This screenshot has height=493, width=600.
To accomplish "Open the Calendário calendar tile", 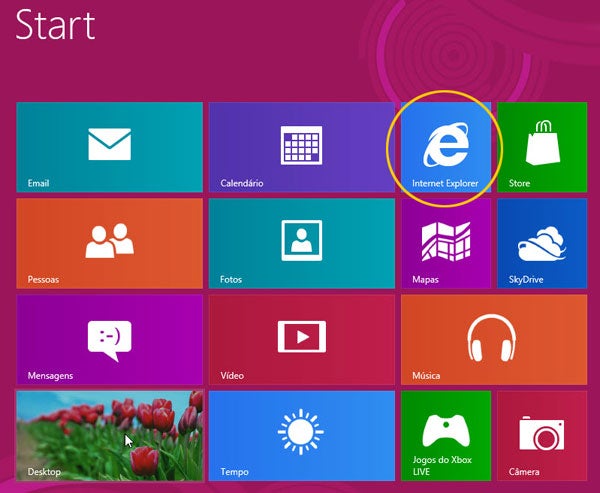I will [300, 145].
